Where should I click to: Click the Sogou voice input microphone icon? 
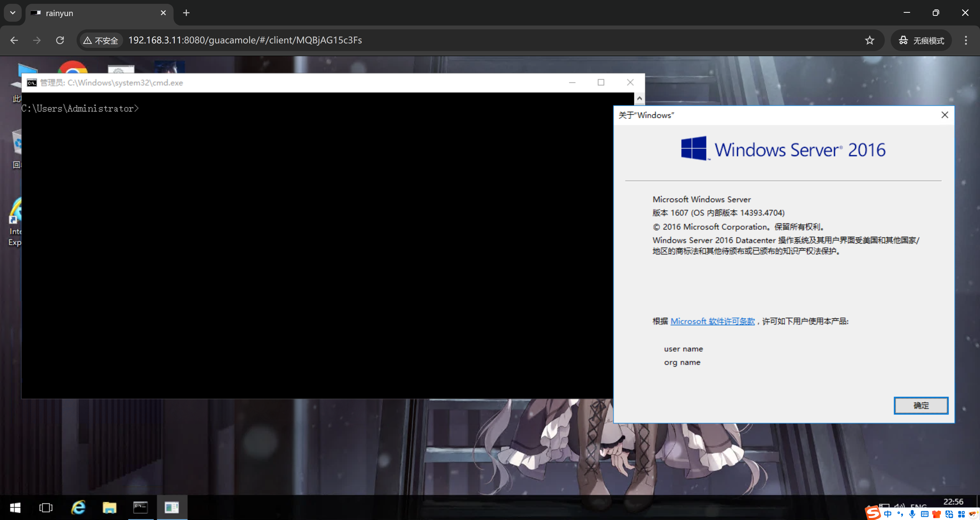(x=912, y=514)
